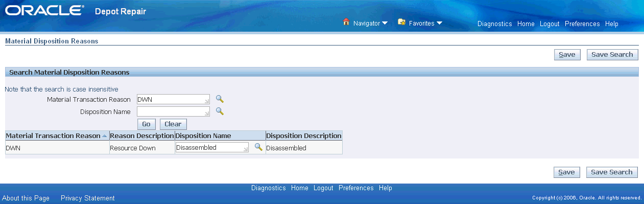The height and width of the screenshot is (204, 644).
Task: Expand the Navigator dropdown arrow
Action: coord(385,23)
